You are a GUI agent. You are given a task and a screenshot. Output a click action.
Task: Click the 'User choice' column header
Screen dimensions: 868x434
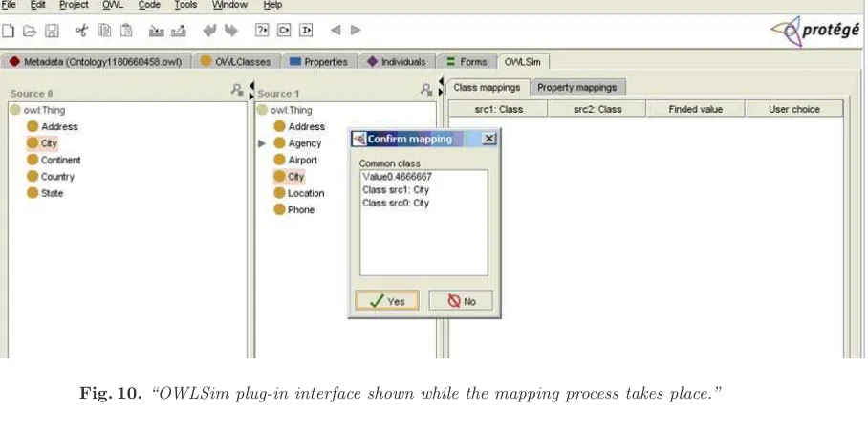pyautogui.click(x=794, y=109)
